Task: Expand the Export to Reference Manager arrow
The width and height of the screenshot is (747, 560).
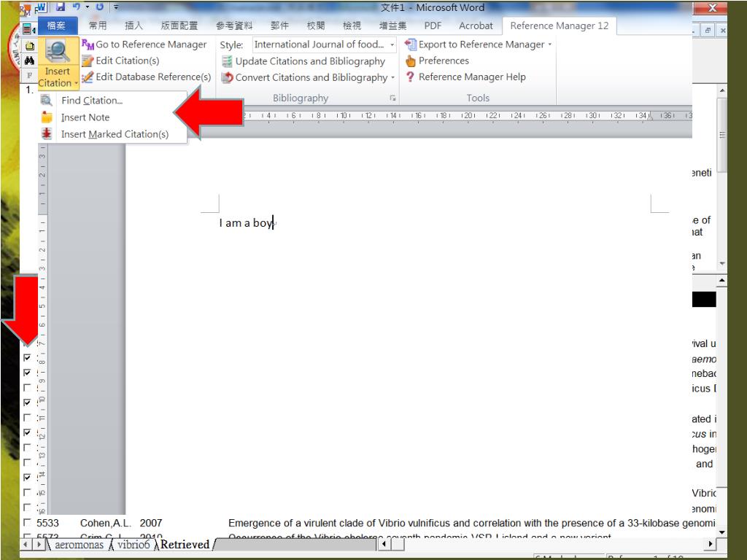Action: 550,44
